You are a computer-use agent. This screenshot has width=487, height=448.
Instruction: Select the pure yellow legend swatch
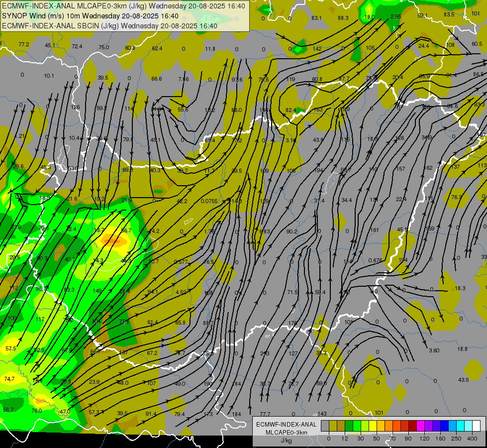pyautogui.click(x=373, y=426)
